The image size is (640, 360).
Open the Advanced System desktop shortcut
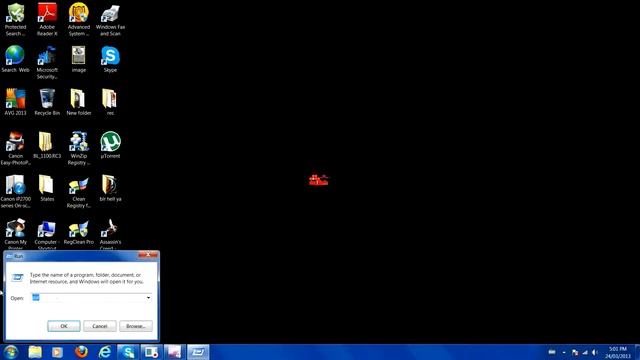[x=79, y=19]
